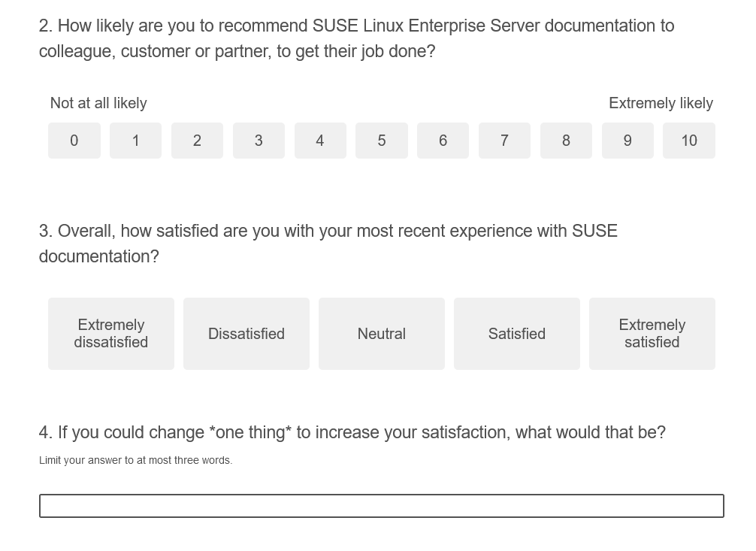756x551 pixels.
Task: Pick the Neutral satisfaction option
Action: [x=381, y=333]
